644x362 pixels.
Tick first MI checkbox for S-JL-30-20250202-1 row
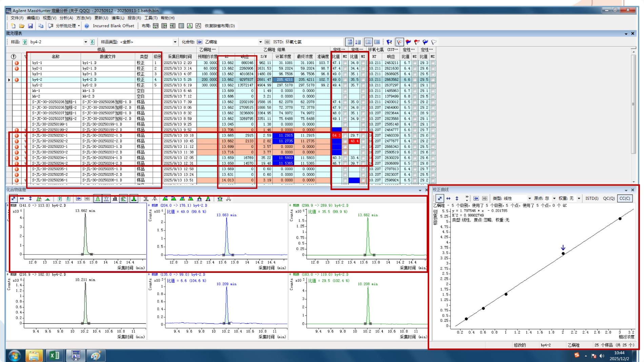coord(345,136)
